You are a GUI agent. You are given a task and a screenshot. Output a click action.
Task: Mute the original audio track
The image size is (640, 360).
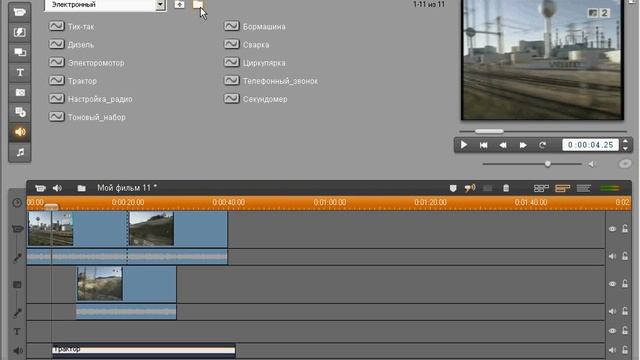[612, 256]
